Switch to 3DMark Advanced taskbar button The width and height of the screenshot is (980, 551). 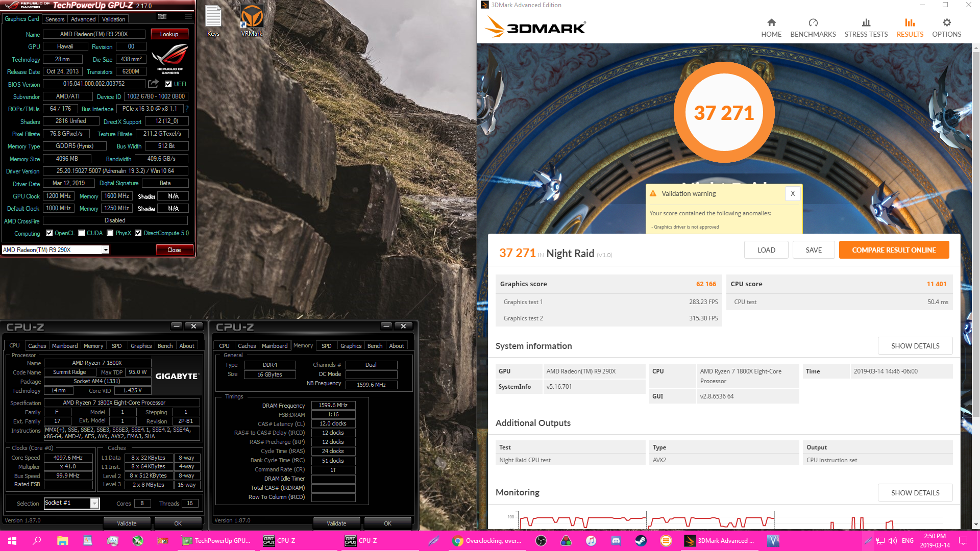click(x=720, y=541)
